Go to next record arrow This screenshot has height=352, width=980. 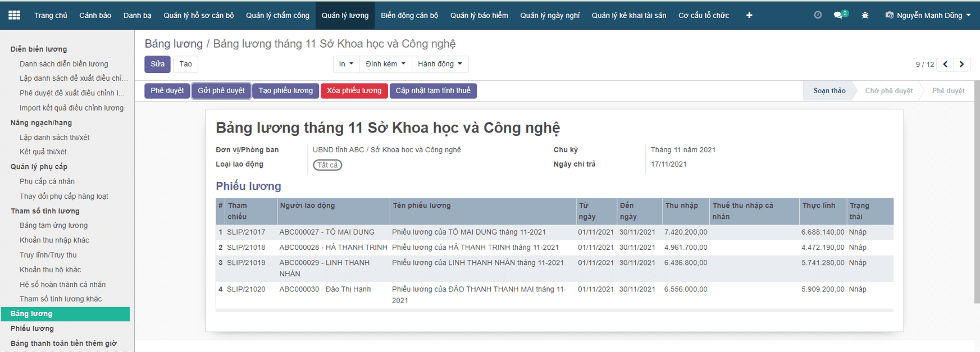tap(962, 64)
